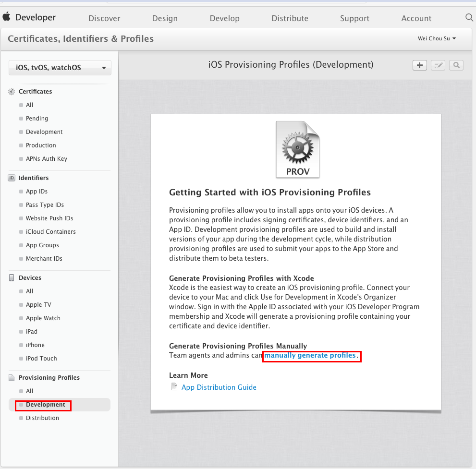Viewport: 476px width, 469px height.
Task: Open the Discover menu
Action: click(x=104, y=19)
